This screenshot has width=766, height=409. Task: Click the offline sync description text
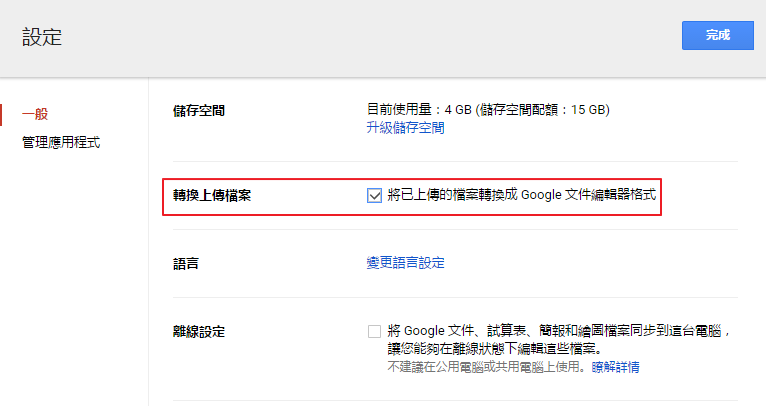coord(560,331)
